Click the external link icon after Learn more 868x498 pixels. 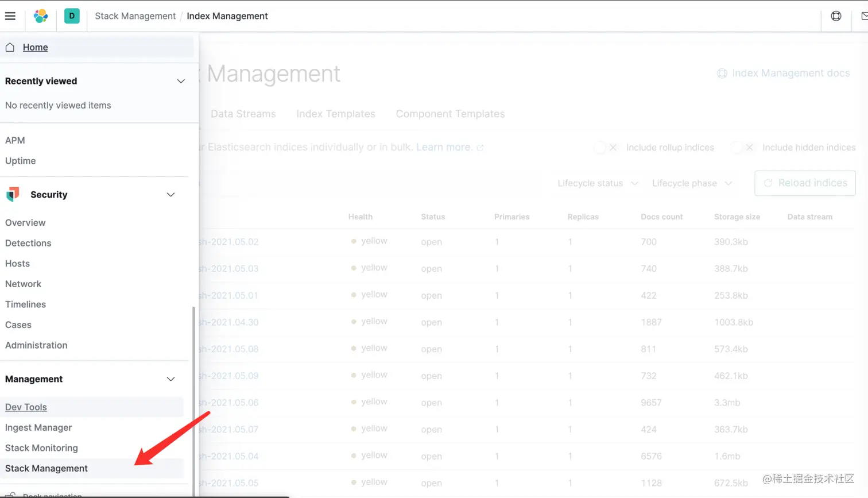480,148
